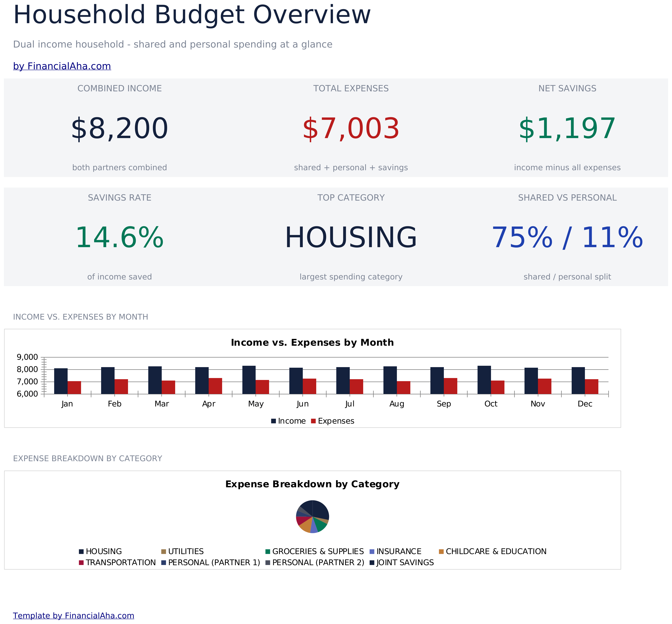Click the Sep expenses bar
672x624 pixels.
coord(450,386)
